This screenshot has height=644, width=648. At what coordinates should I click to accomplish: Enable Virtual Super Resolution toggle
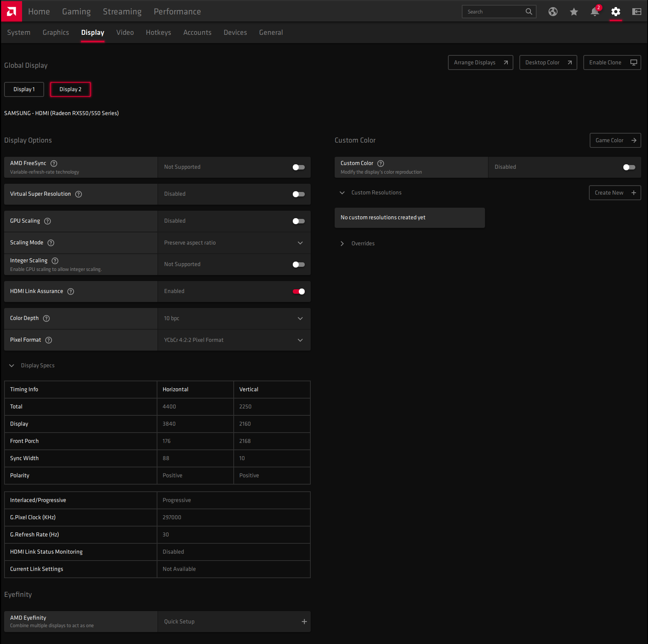click(x=298, y=194)
